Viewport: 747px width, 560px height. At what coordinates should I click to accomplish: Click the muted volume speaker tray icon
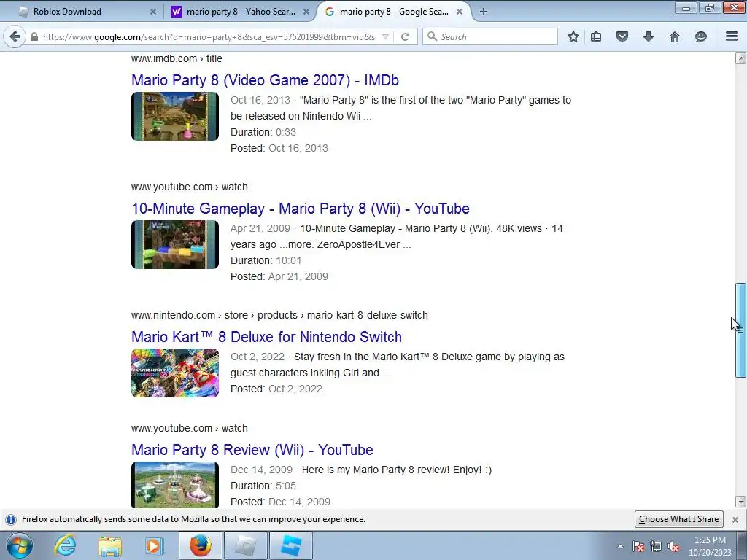pos(673,546)
